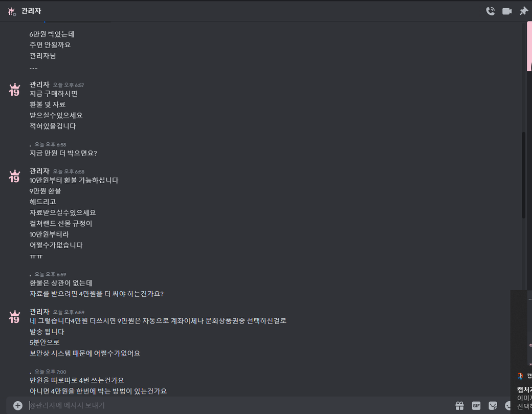532x414 pixels.
Task: Click the scissors capture app icon in notification
Action: pos(520,376)
